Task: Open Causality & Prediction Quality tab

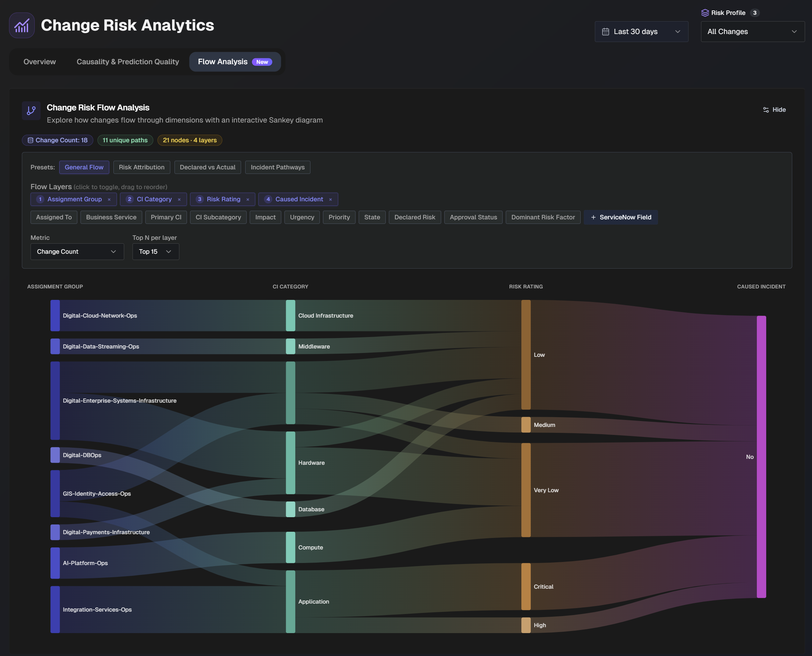Action: tap(128, 61)
